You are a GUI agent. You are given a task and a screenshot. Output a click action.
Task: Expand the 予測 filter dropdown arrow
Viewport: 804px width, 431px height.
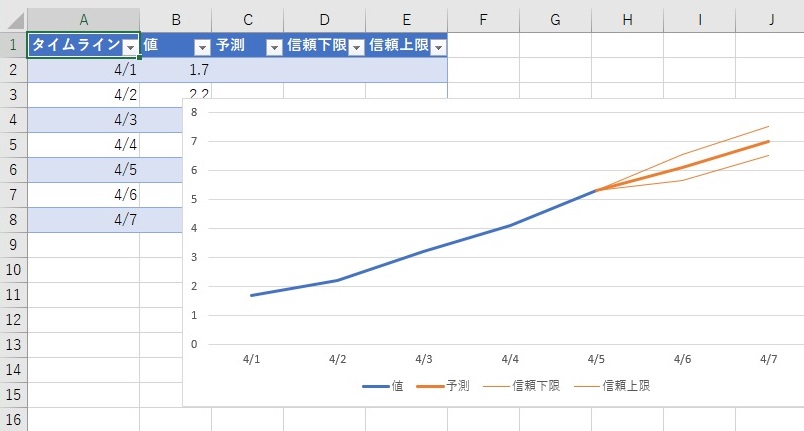273,46
